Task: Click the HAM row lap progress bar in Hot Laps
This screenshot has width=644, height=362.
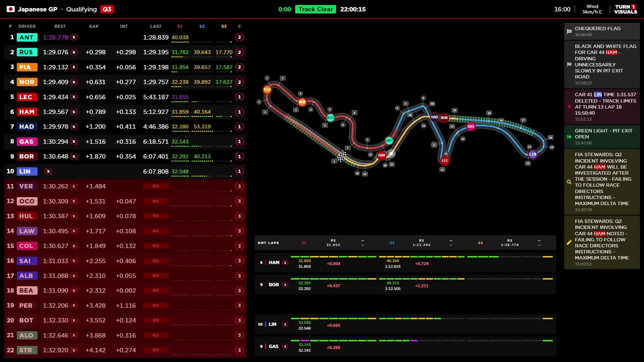Action: coord(422,257)
